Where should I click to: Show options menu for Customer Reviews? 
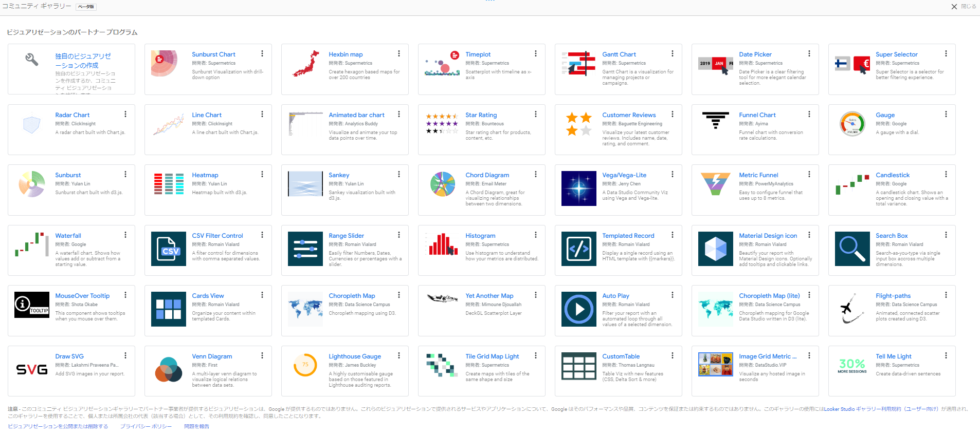click(x=673, y=115)
